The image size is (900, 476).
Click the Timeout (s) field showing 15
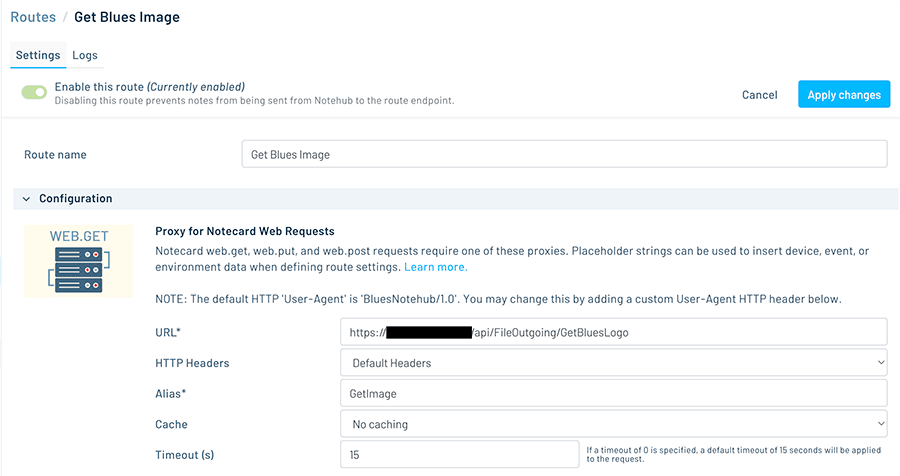[x=459, y=455]
